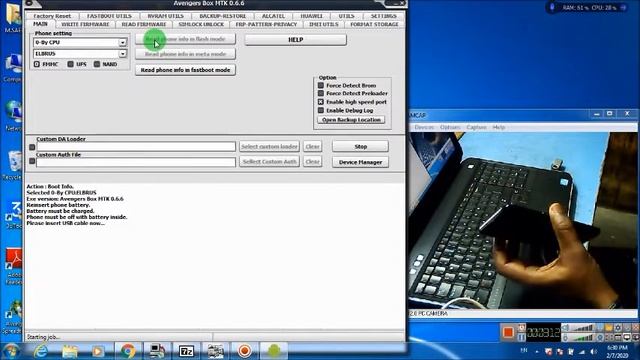Open Devices menu in AMCAP window
Image resolution: width=640 pixels, height=360 pixels.
(424, 127)
